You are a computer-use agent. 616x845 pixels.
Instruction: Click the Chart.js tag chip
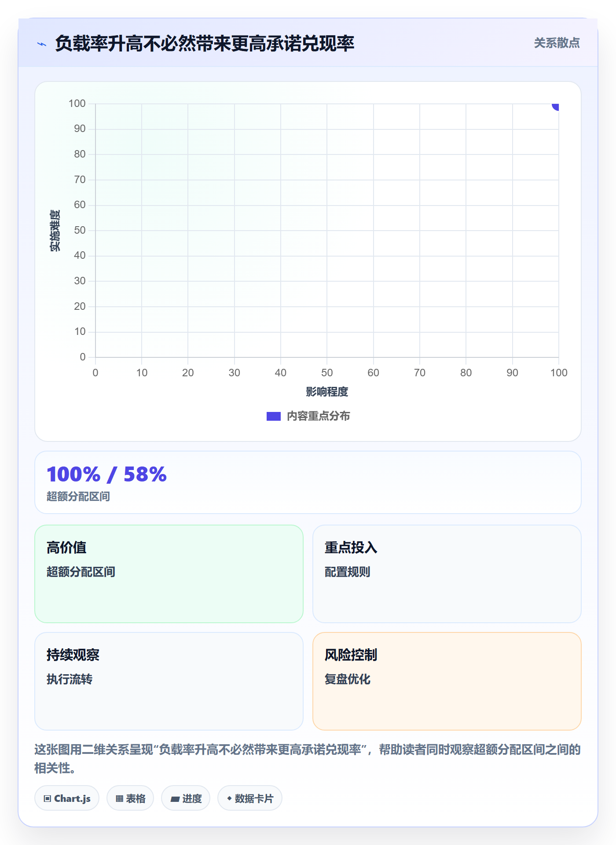tap(67, 798)
